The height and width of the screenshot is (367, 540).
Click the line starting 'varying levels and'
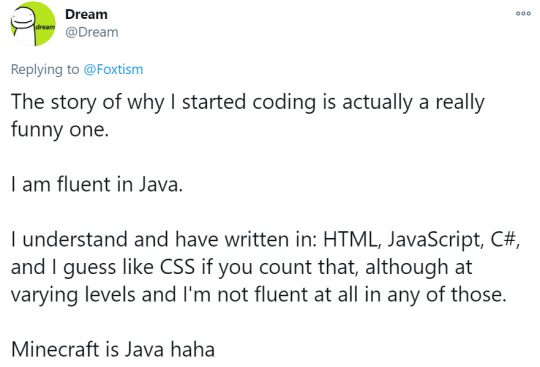tap(259, 295)
